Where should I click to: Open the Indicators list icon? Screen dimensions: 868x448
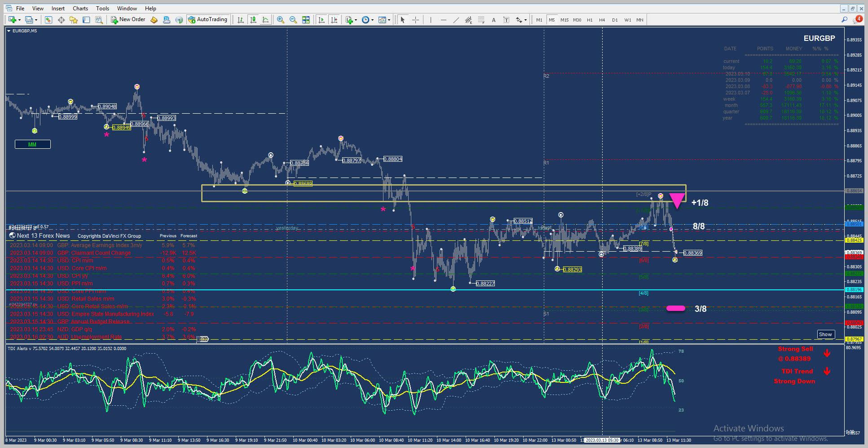[349, 20]
